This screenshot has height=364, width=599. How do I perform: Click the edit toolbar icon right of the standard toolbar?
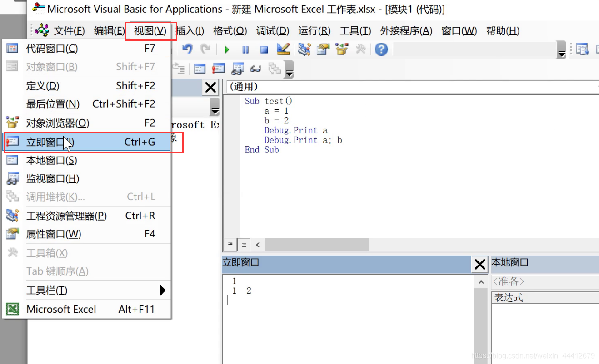[582, 49]
